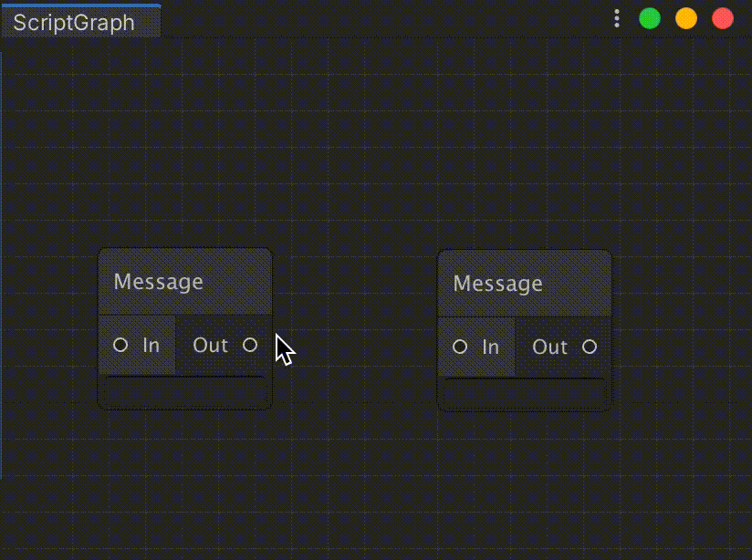Screen dimensions: 752x560
Task: Click the text field in left Message node
Action: coord(184,390)
